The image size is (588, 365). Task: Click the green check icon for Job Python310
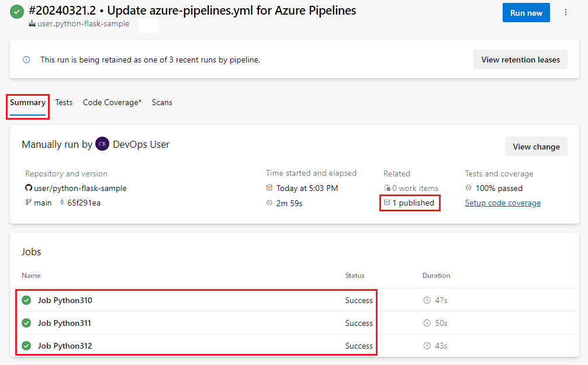tap(26, 300)
